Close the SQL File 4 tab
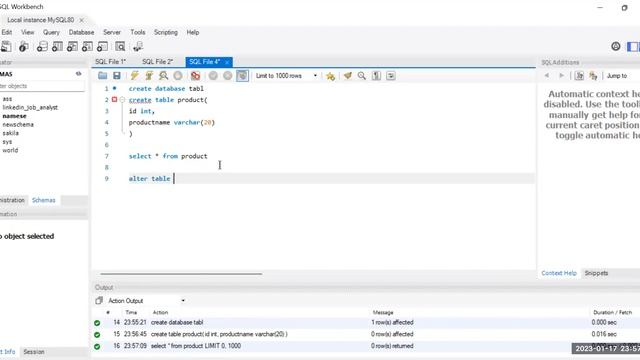The width and height of the screenshot is (640, 360). pyautogui.click(x=227, y=62)
